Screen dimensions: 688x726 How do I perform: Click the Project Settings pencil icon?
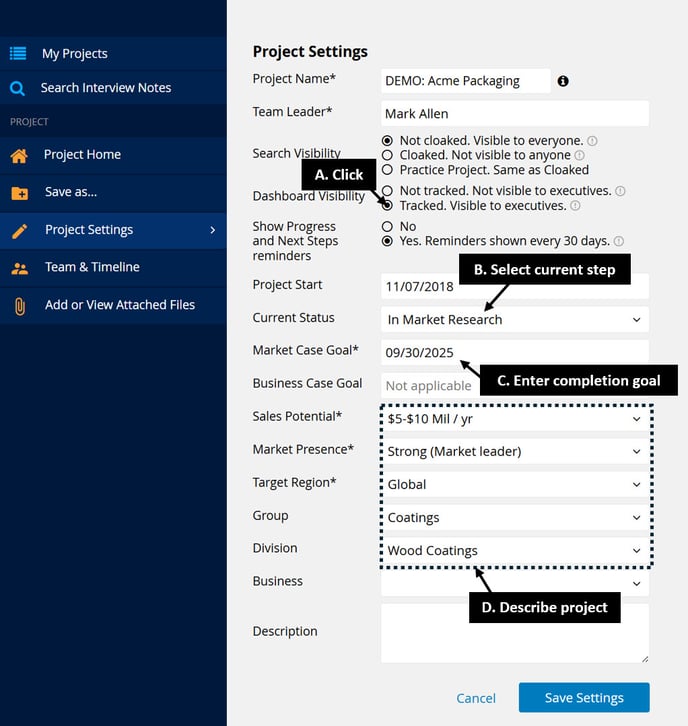click(x=19, y=231)
